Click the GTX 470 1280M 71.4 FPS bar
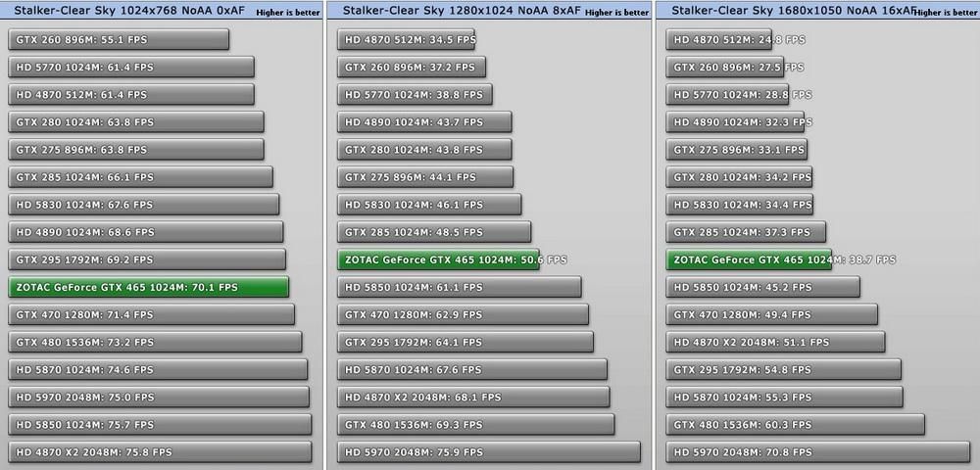The image size is (980, 470). [152, 314]
